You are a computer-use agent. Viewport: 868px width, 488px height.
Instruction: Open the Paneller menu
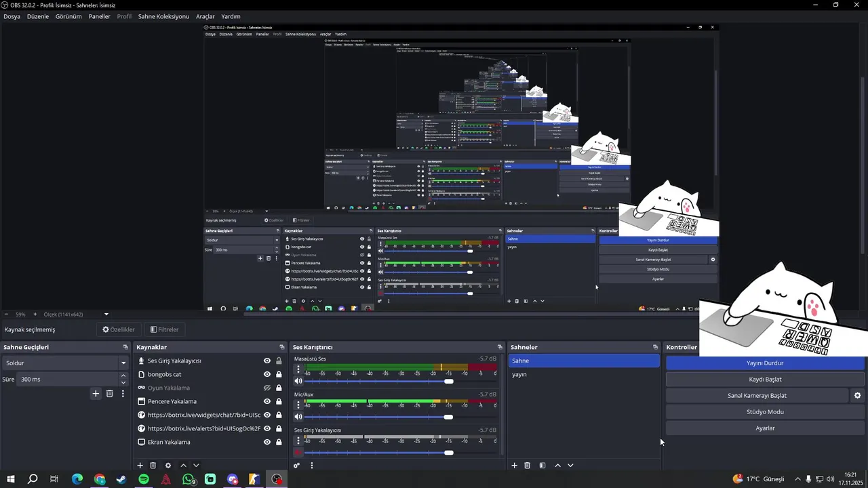99,16
